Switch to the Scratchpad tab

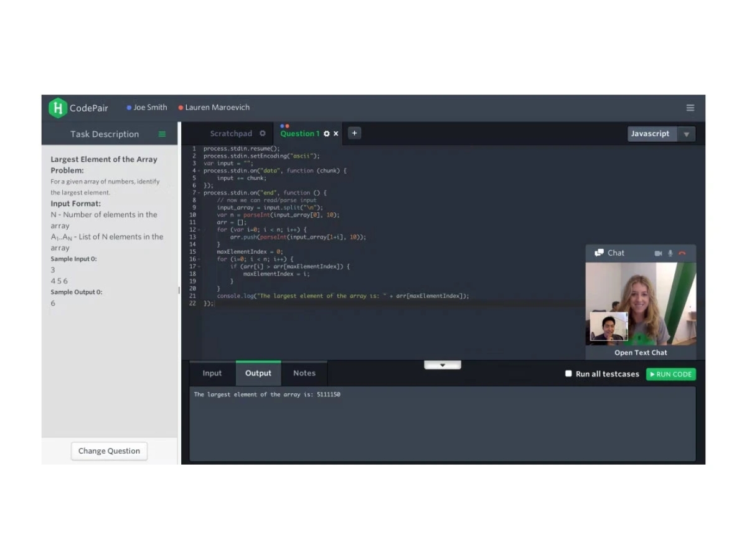pos(231,134)
